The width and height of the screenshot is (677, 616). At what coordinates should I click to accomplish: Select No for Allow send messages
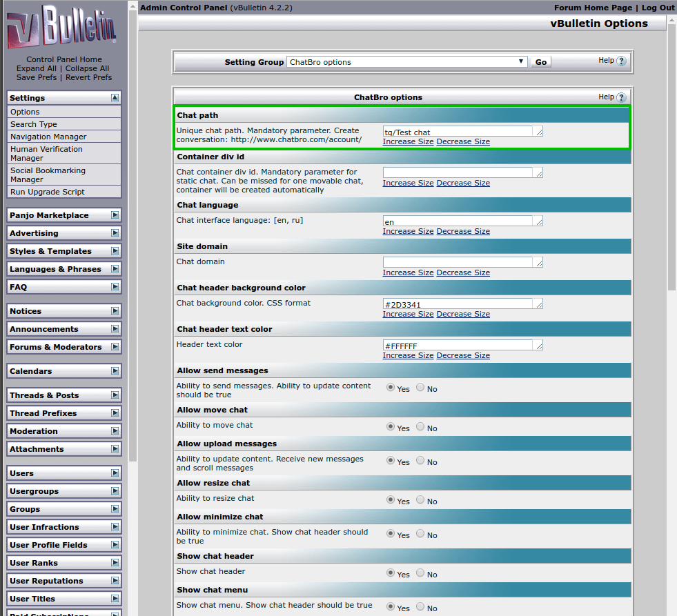420,387
